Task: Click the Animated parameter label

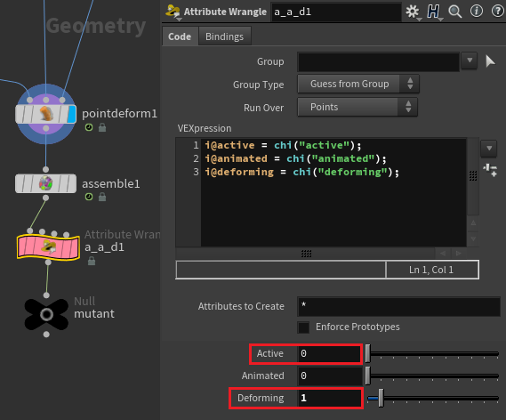Action: click(263, 376)
